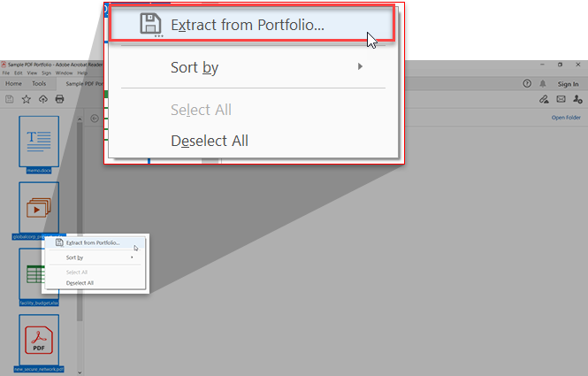Open the Sign menu
Viewport: 588px width, 376px height.
point(47,73)
